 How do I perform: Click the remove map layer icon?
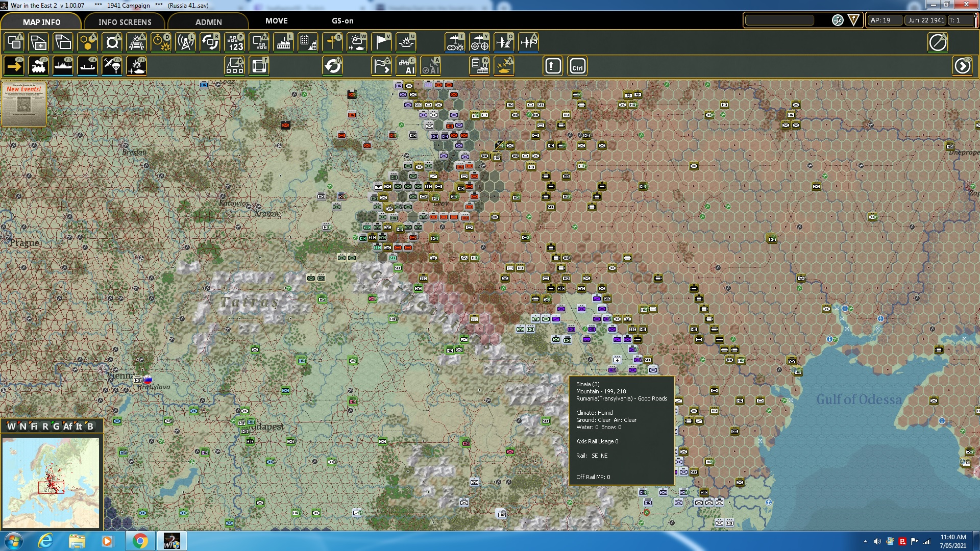pyautogui.click(x=63, y=42)
